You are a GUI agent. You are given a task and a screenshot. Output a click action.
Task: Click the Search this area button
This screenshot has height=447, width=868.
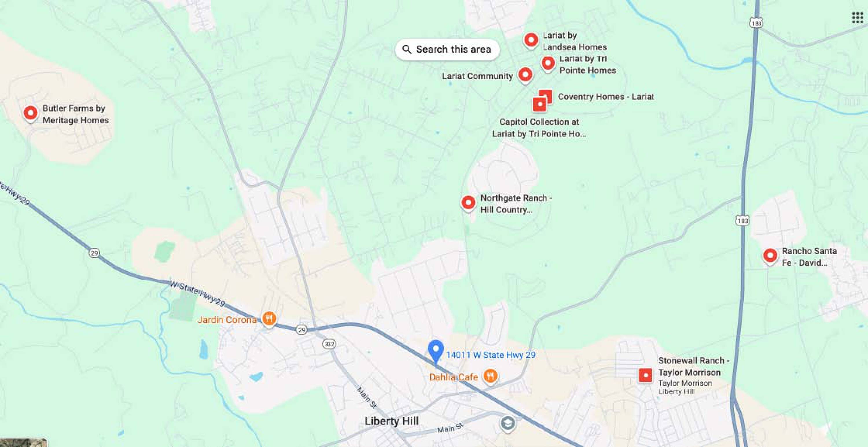pos(447,49)
